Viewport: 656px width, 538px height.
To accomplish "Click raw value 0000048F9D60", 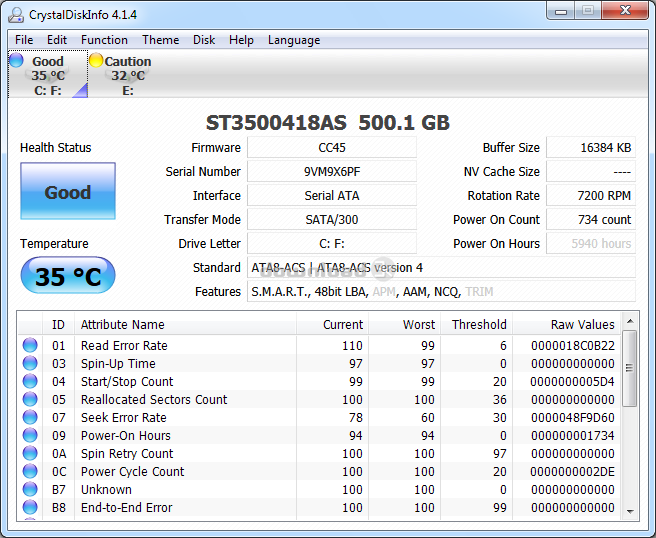I will click(x=573, y=417).
